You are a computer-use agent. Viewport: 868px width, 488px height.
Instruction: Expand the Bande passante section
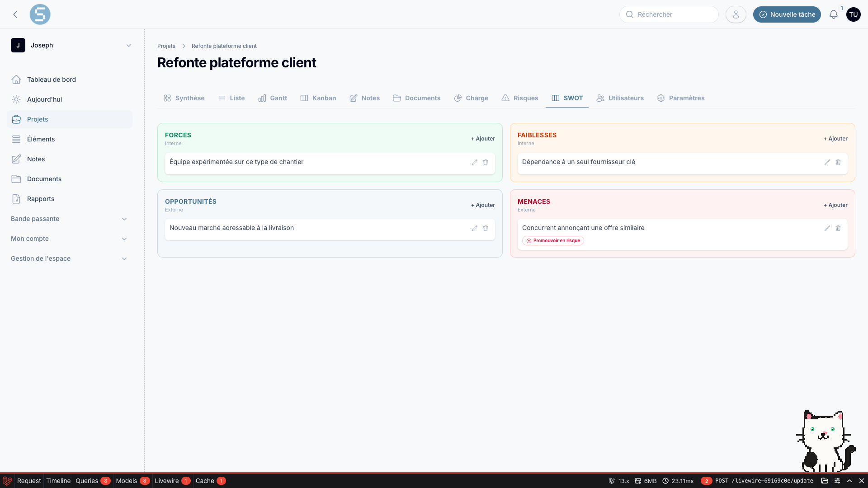point(70,219)
